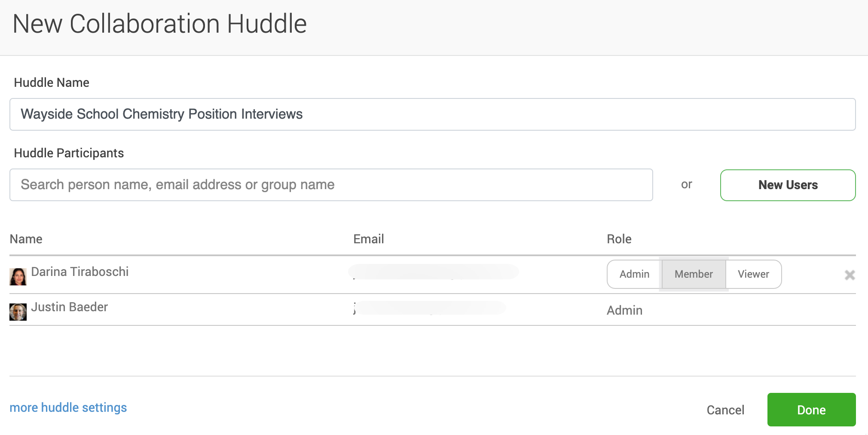Remove Darina Tiraboschi with the X icon

coord(850,275)
